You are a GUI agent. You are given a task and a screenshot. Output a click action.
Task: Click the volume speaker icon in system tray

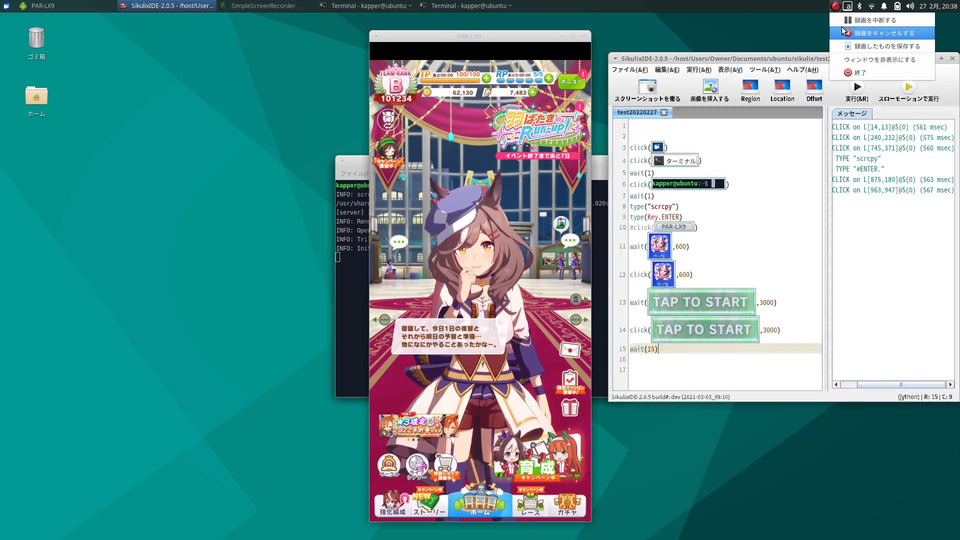[x=910, y=6]
